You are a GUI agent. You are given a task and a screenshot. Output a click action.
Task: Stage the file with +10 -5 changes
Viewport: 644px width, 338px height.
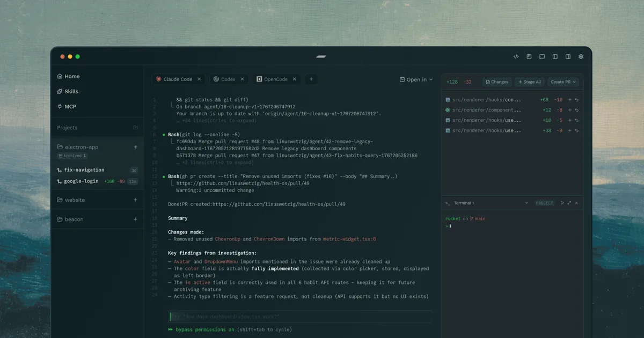(x=569, y=120)
